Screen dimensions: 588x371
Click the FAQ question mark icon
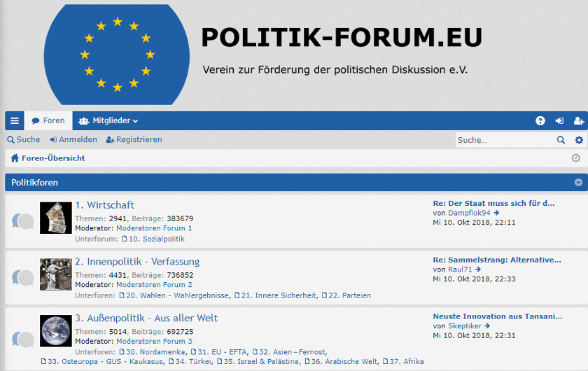click(x=540, y=121)
